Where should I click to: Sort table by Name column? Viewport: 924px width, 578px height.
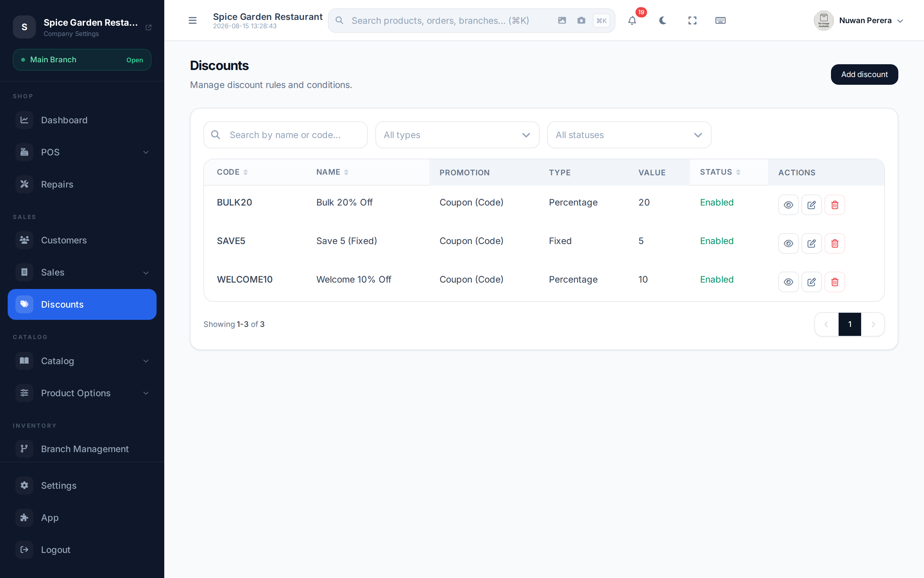(x=332, y=172)
